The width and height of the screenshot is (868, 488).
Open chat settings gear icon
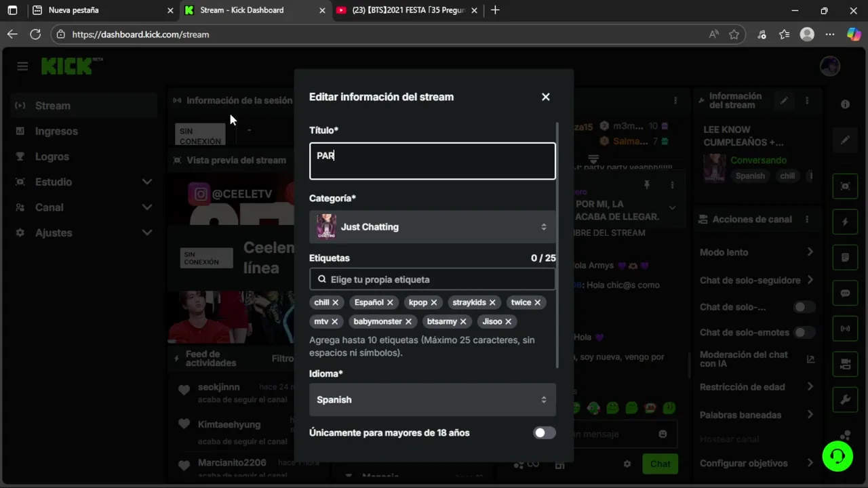[x=627, y=464]
